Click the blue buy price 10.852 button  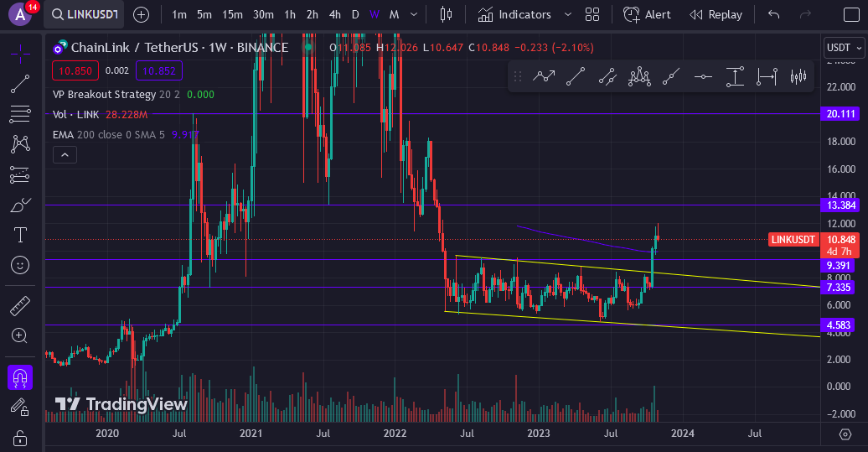click(159, 71)
